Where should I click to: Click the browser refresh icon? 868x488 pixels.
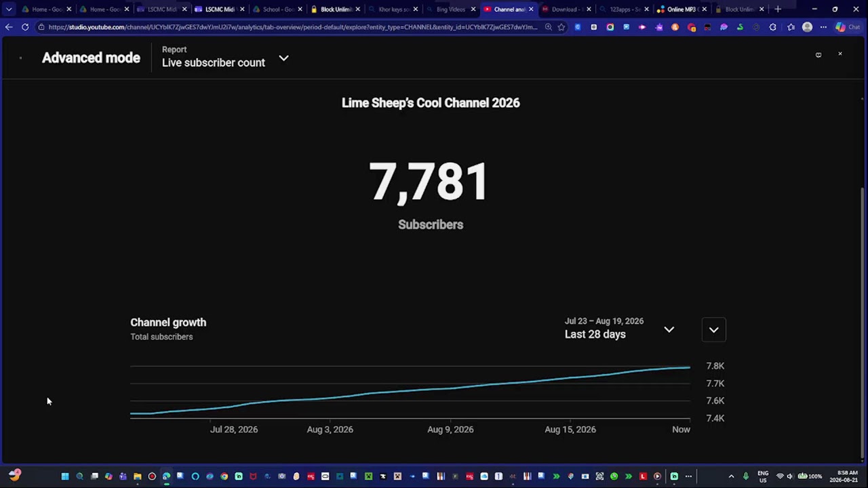[x=25, y=27]
